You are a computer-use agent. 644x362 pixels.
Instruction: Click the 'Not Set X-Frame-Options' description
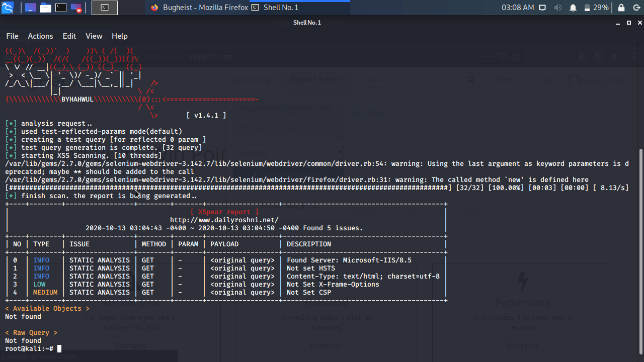(333, 284)
